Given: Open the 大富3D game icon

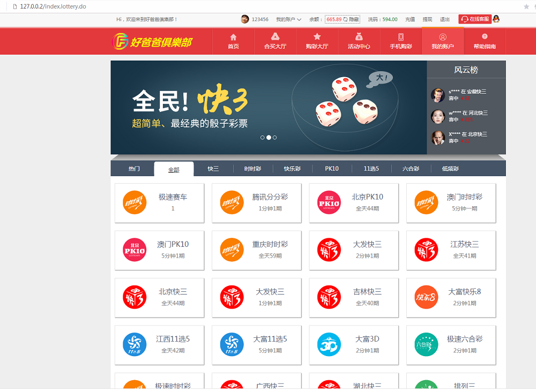Looking at the screenshot, I should (329, 344).
